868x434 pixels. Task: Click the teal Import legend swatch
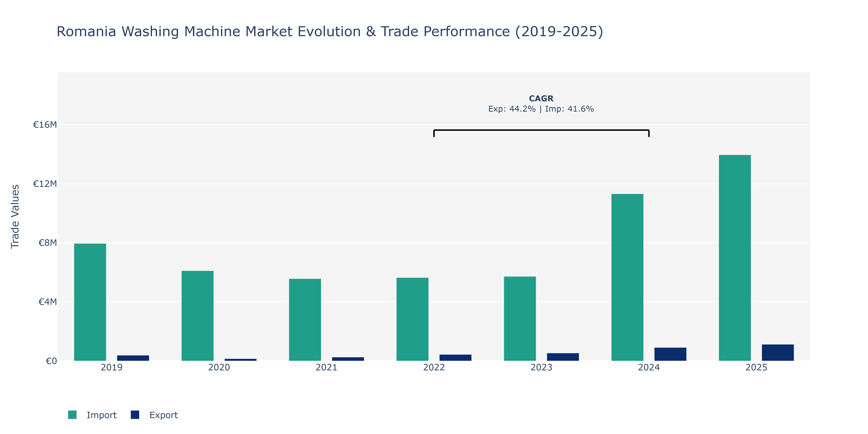point(72,415)
